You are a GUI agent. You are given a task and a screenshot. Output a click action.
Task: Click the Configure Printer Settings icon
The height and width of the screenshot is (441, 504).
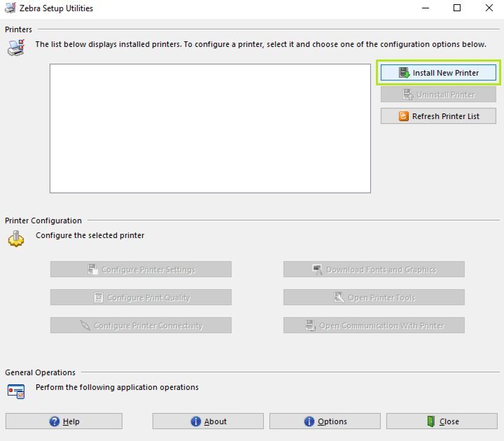[93, 269]
